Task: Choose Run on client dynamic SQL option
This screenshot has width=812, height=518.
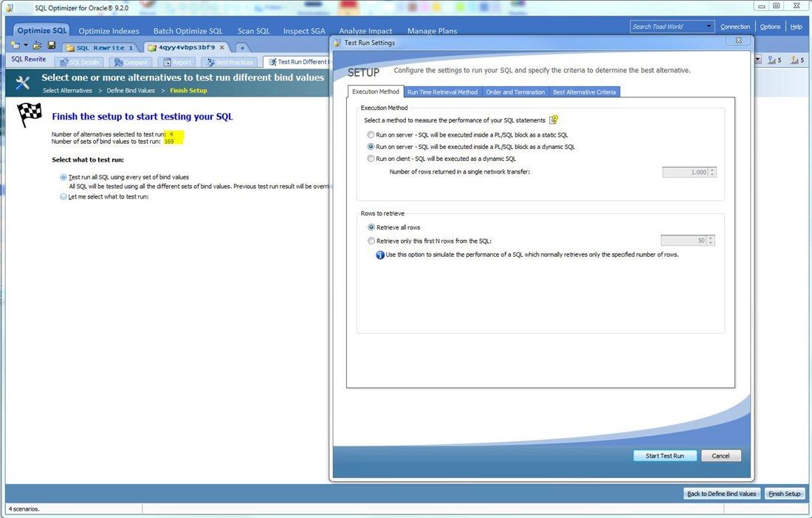Action: click(371, 159)
